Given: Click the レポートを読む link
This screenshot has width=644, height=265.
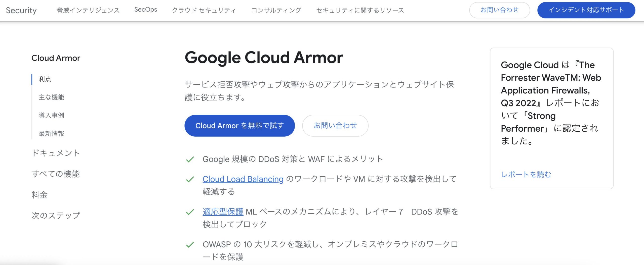Looking at the screenshot, I should pyautogui.click(x=526, y=174).
